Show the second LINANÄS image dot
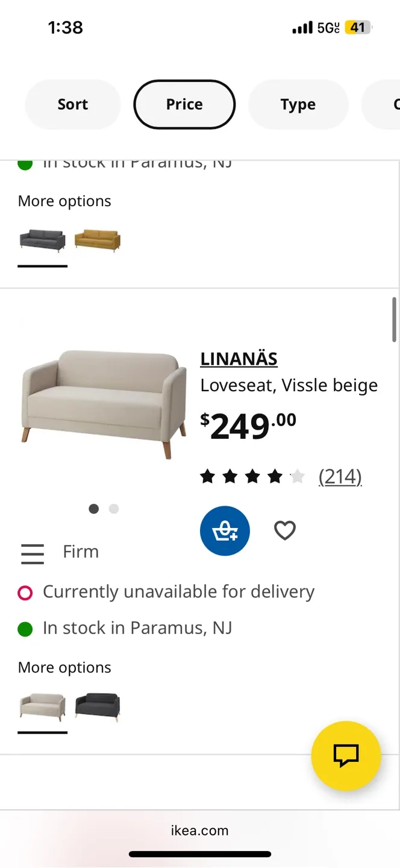The height and width of the screenshot is (868, 400). click(114, 509)
